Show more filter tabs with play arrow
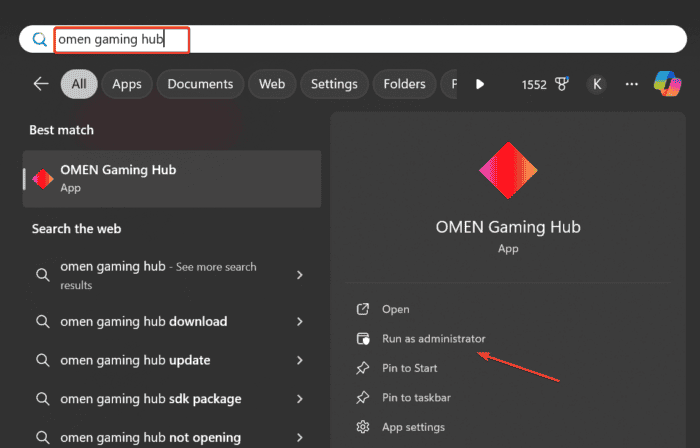 coord(480,84)
